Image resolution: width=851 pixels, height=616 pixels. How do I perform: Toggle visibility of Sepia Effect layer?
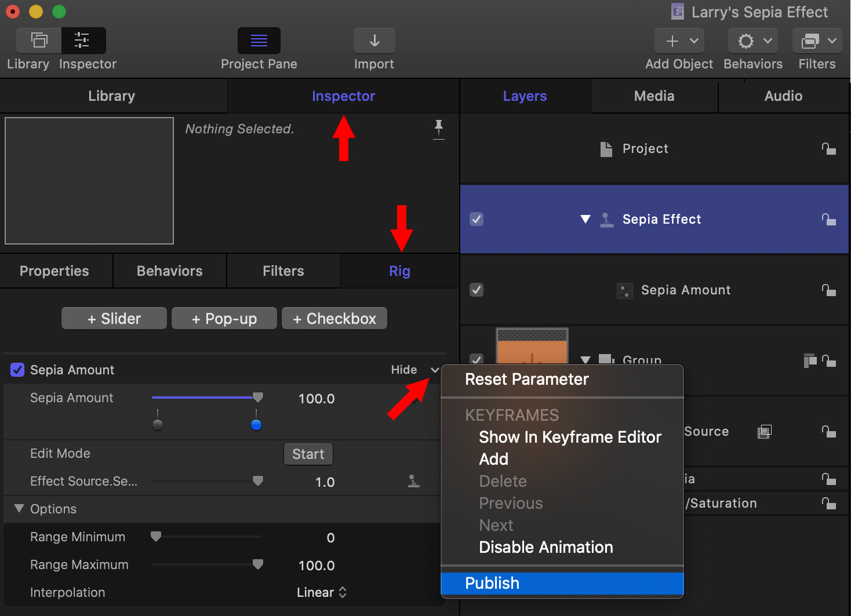click(477, 219)
